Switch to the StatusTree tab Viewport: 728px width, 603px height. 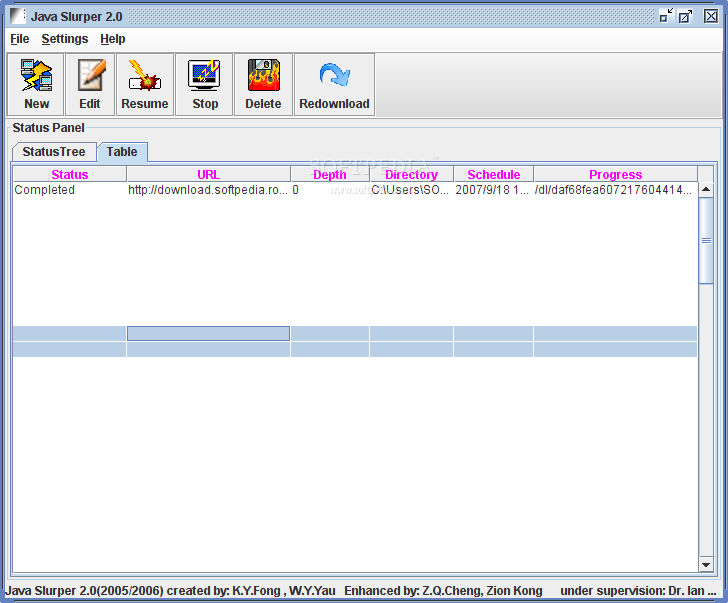54,152
